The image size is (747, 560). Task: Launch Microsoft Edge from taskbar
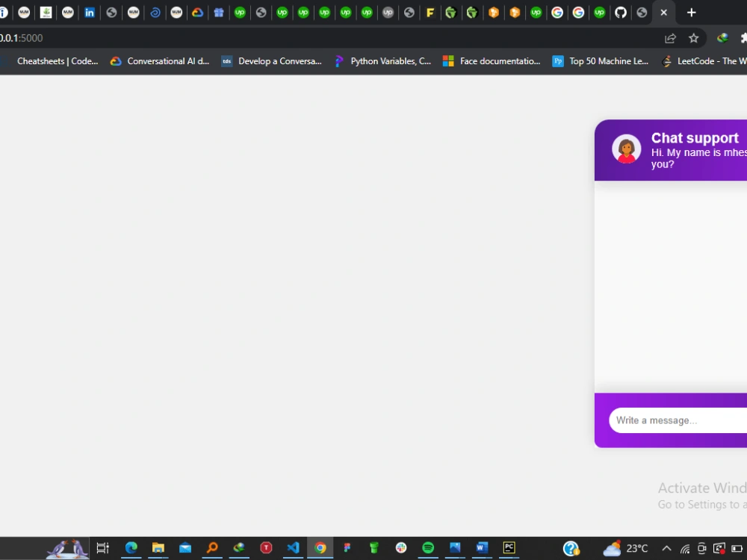pos(131,548)
